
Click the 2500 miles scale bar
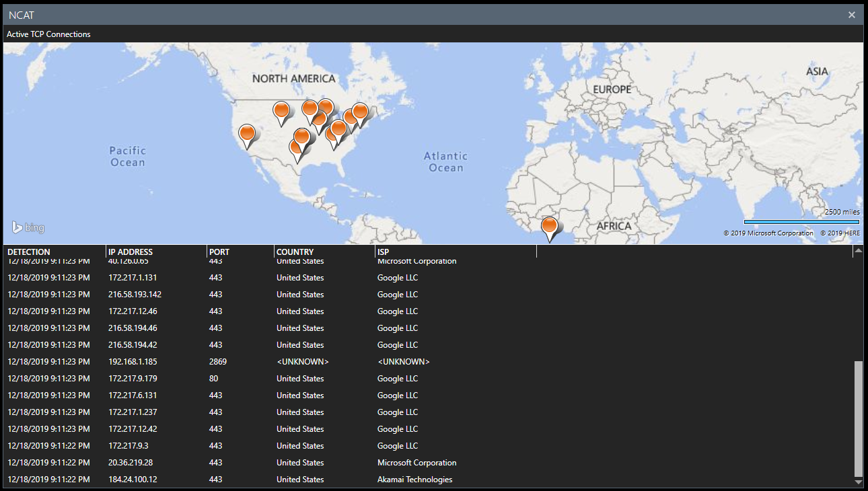(801, 221)
